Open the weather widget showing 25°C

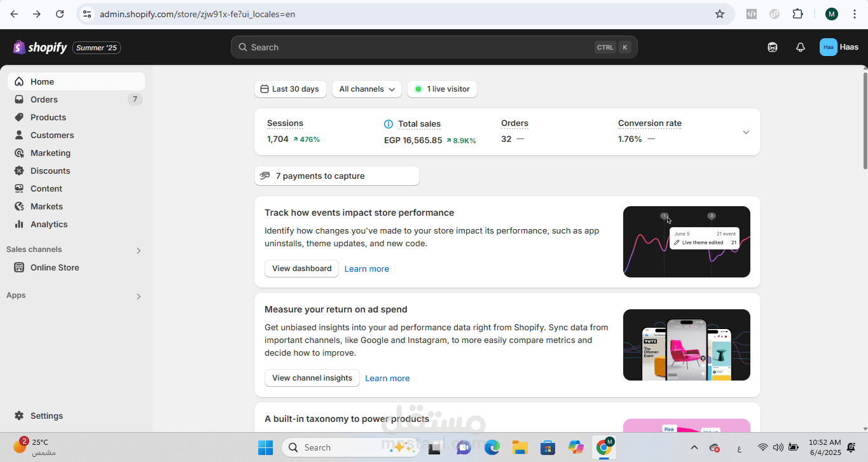(x=35, y=447)
